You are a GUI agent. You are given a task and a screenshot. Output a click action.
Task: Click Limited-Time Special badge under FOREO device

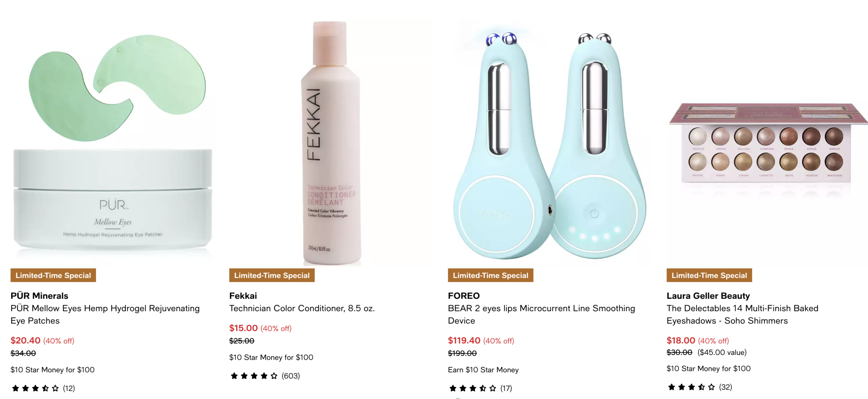coord(490,275)
